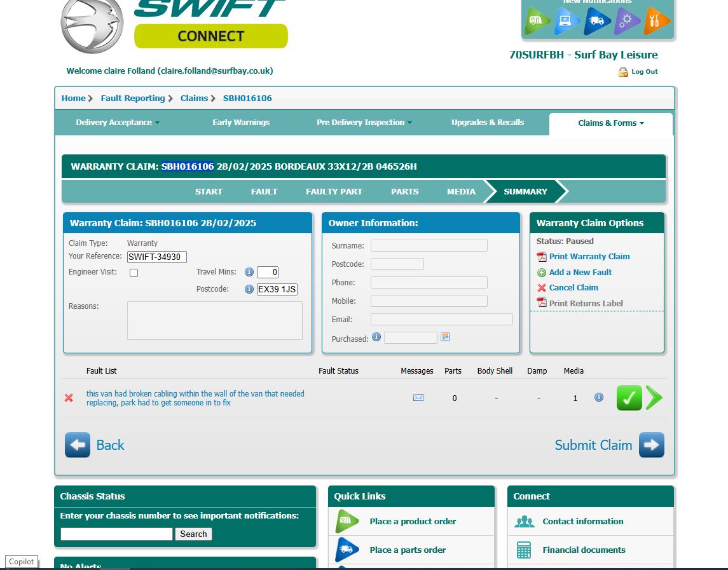Open the blue laptop notification icon
Viewport: 728px width, 570px height.
pyautogui.click(x=567, y=20)
